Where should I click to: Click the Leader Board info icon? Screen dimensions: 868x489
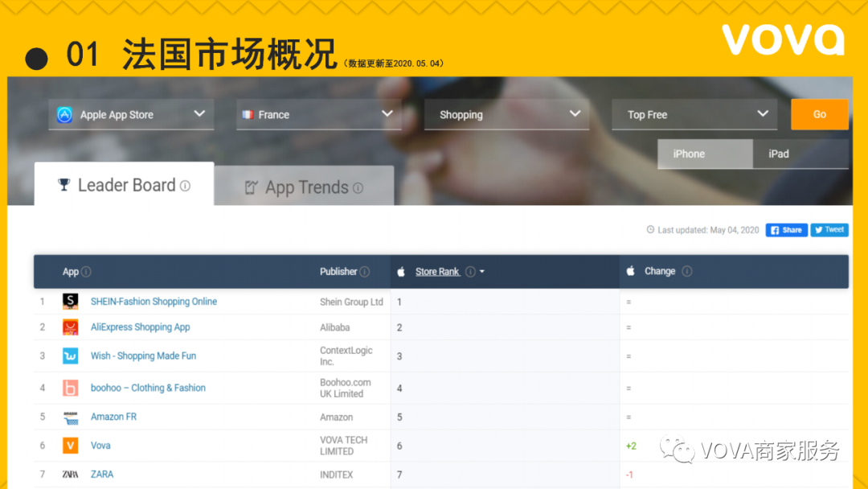pyautogui.click(x=186, y=186)
